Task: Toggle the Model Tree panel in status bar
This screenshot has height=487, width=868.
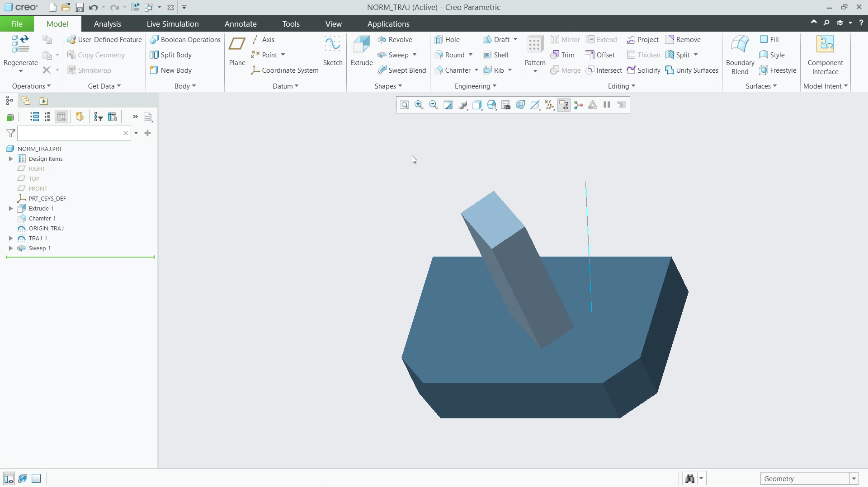Action: click(9, 478)
